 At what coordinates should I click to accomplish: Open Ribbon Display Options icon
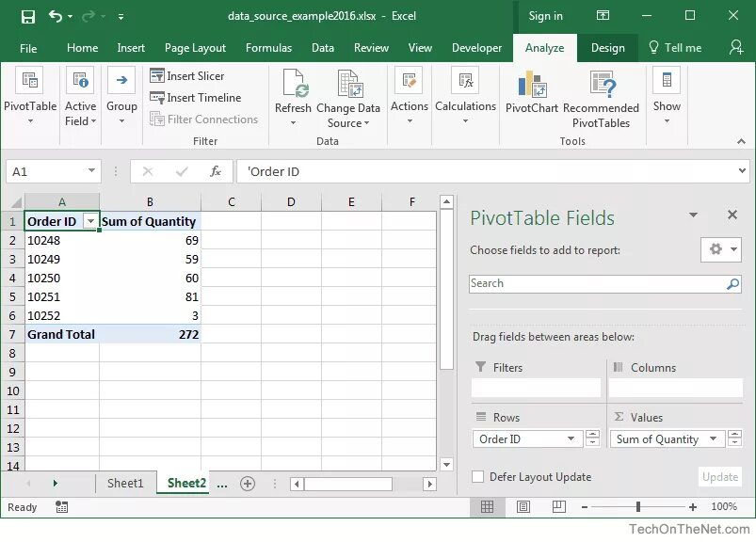click(603, 15)
